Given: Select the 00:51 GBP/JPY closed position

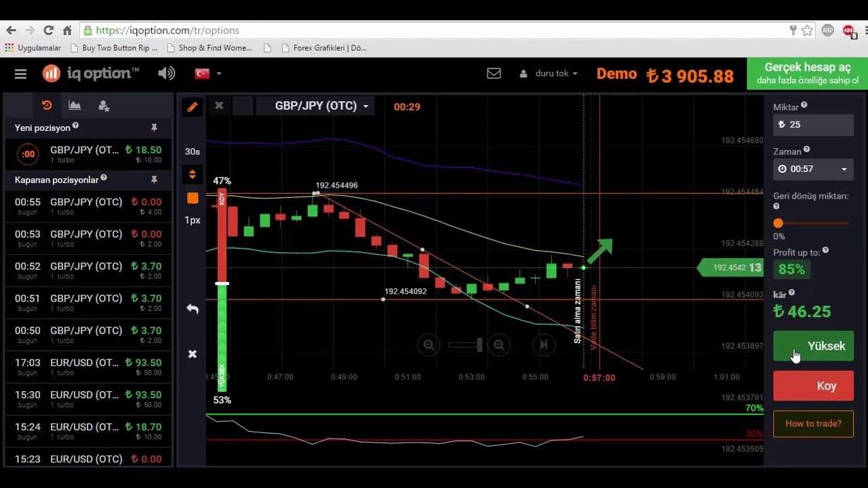Looking at the screenshot, I should click(88, 302).
